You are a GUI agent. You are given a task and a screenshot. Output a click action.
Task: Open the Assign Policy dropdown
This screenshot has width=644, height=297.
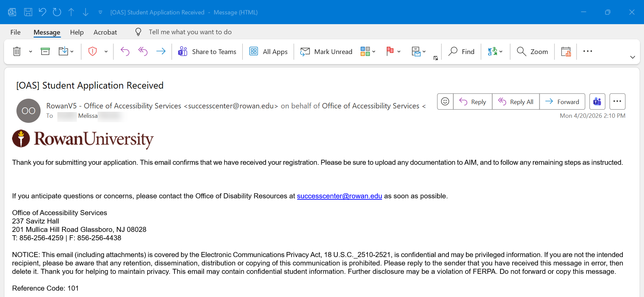coord(419,51)
